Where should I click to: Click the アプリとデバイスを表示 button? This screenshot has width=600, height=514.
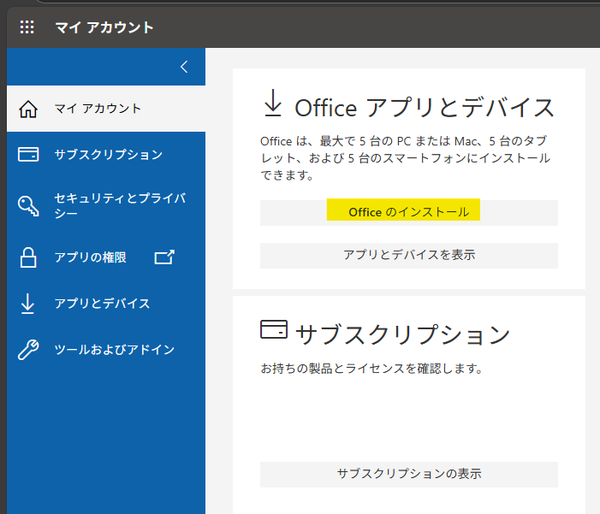408,255
